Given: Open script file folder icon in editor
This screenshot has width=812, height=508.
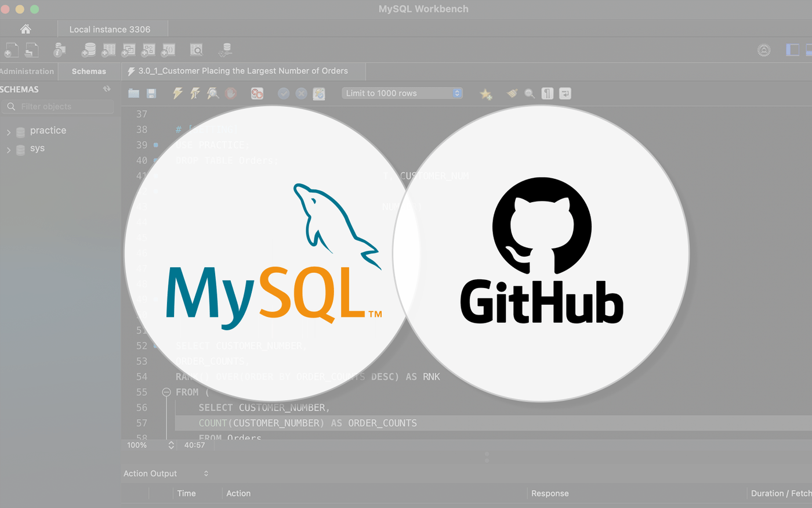Looking at the screenshot, I should click(x=133, y=93).
